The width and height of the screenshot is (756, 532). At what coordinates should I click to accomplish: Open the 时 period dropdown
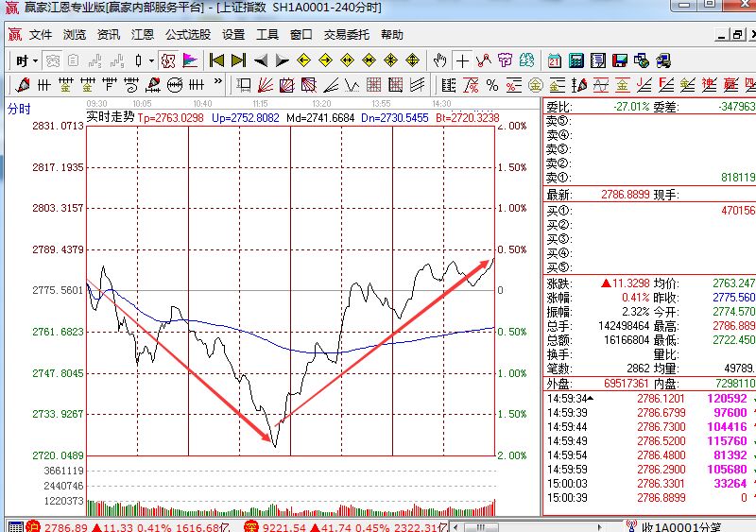pos(26,60)
